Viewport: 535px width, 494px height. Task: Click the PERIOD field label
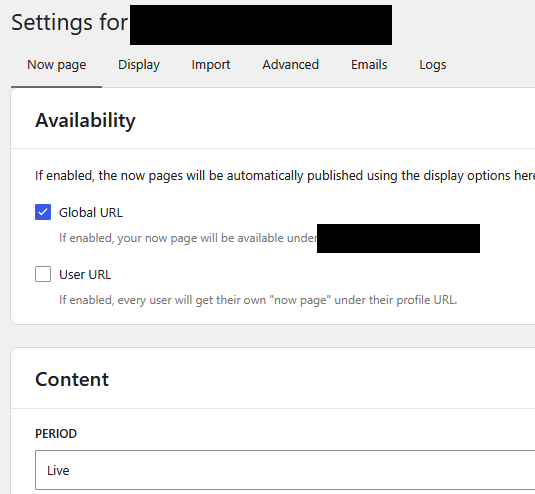(x=56, y=434)
